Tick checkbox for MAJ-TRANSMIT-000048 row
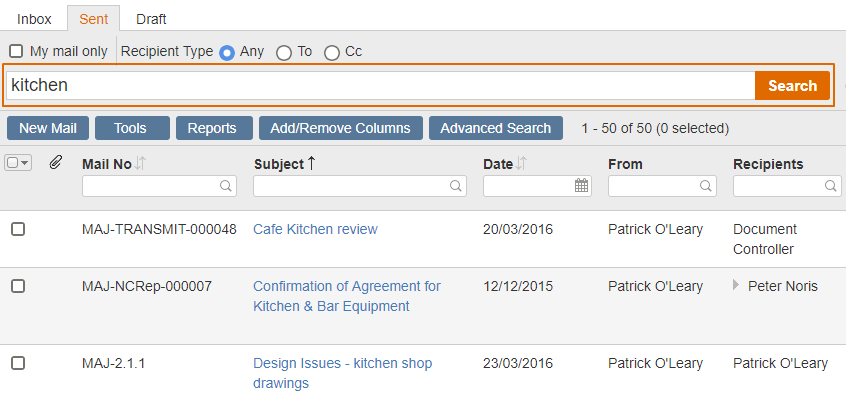The height and width of the screenshot is (398, 846). [18, 229]
